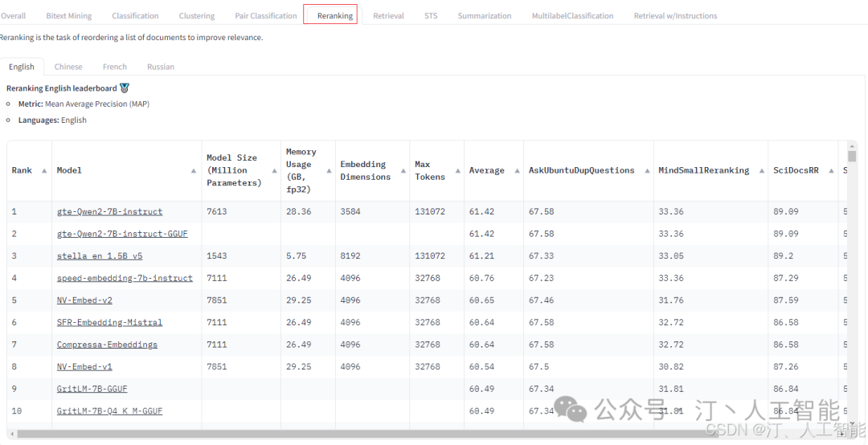Viewport: 868px width, 445px height.
Task: Select the Russian language tab
Action: 161,67
